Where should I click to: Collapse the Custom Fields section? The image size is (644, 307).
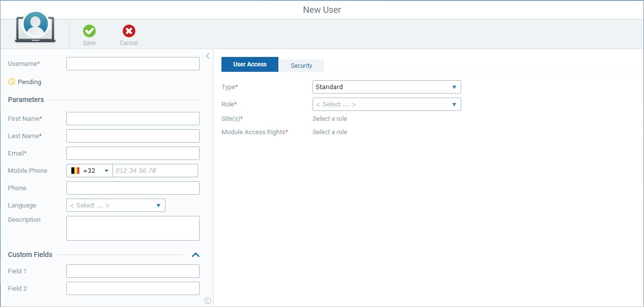196,255
